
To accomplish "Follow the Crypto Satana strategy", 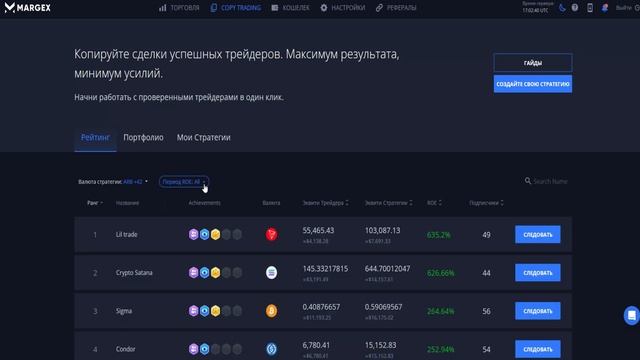I will click(538, 273).
